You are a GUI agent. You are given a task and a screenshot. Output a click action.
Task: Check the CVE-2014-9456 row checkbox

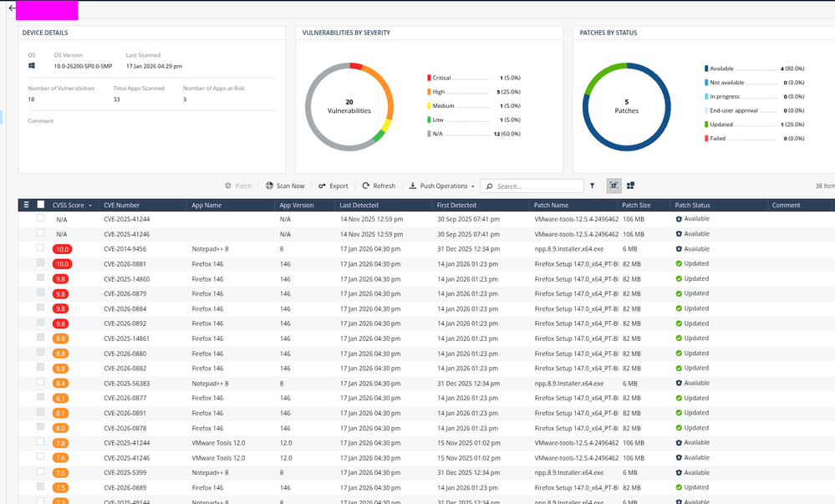(40, 247)
